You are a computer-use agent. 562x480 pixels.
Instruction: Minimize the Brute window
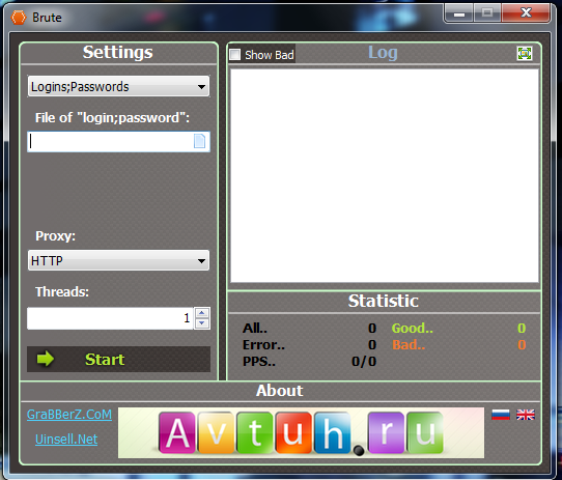point(459,14)
